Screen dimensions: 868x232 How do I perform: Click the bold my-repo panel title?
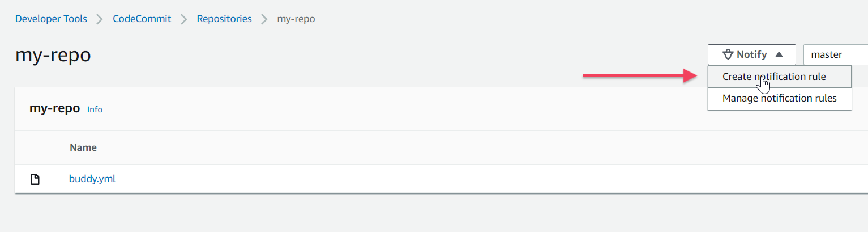(54, 108)
